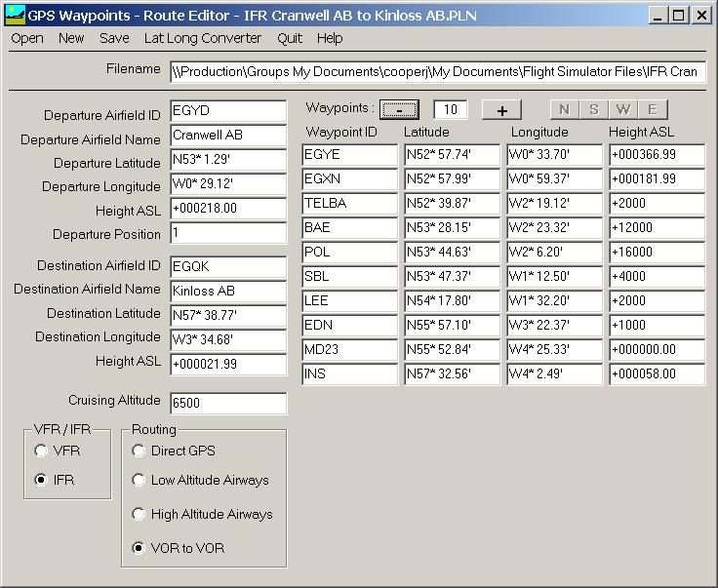Open the Lat Long Converter menu

coord(202,38)
